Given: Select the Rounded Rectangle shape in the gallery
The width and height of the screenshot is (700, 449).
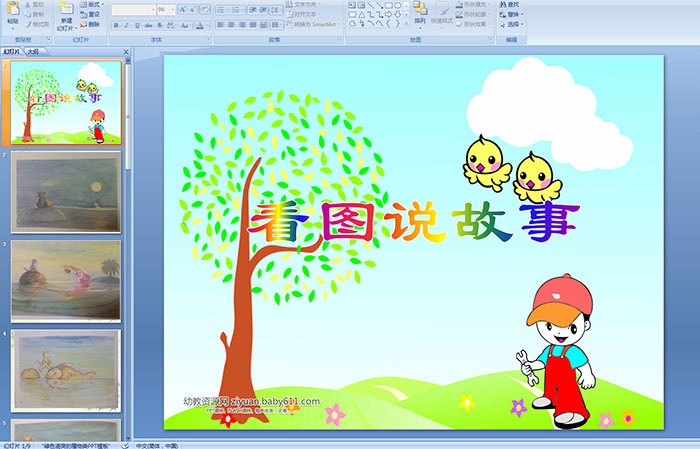Looking at the screenshot, I should point(352,14).
